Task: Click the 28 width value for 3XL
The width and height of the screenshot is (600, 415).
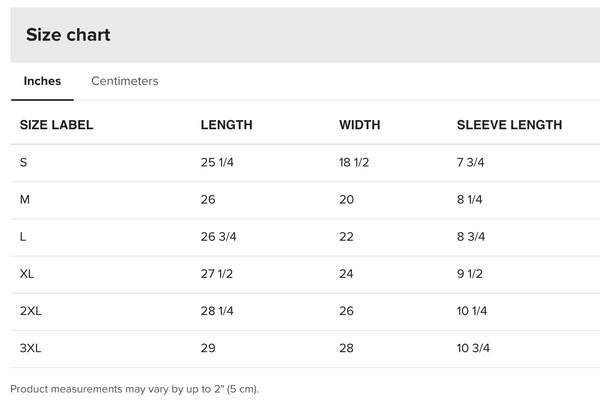Action: click(348, 348)
